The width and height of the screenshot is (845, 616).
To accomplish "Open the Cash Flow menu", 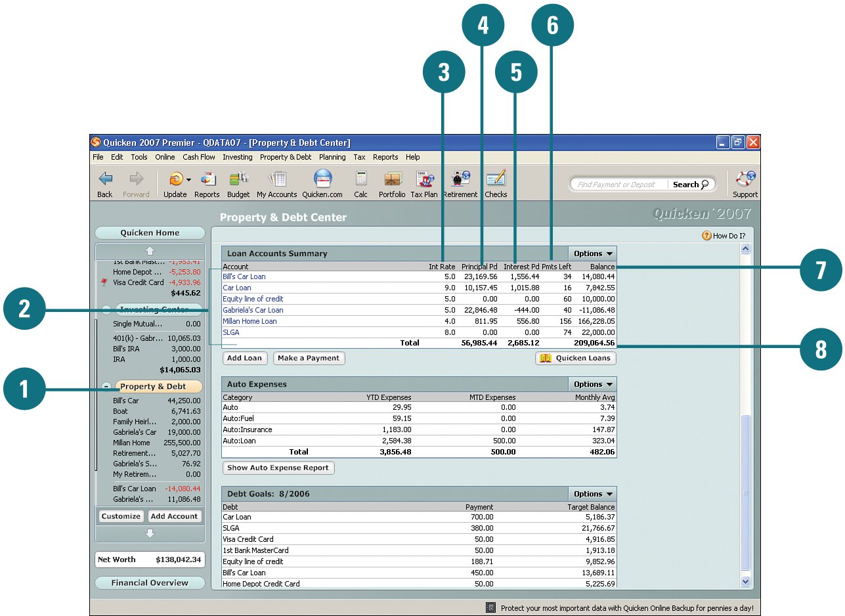I will pos(198,157).
